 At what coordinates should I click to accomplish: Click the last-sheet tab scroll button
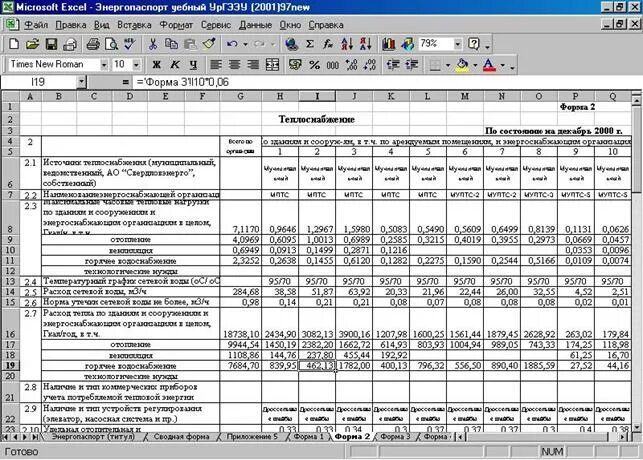(35, 437)
